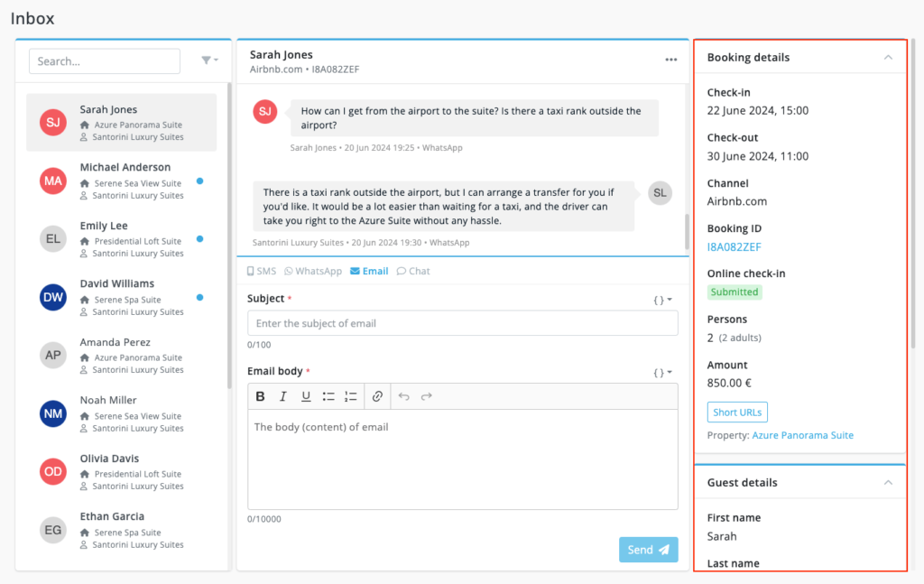Switch to the WhatsApp tab

coord(313,271)
